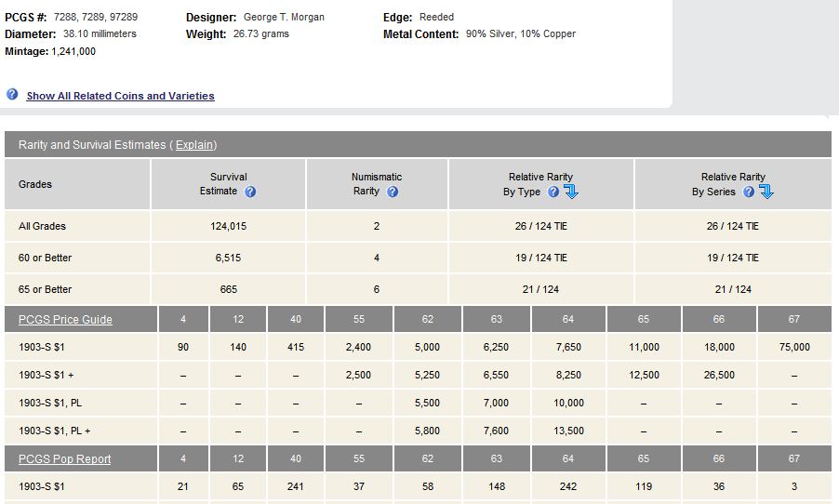Click Relative Rarity By Series help icon
This screenshot has height=504, width=839.
point(749,192)
